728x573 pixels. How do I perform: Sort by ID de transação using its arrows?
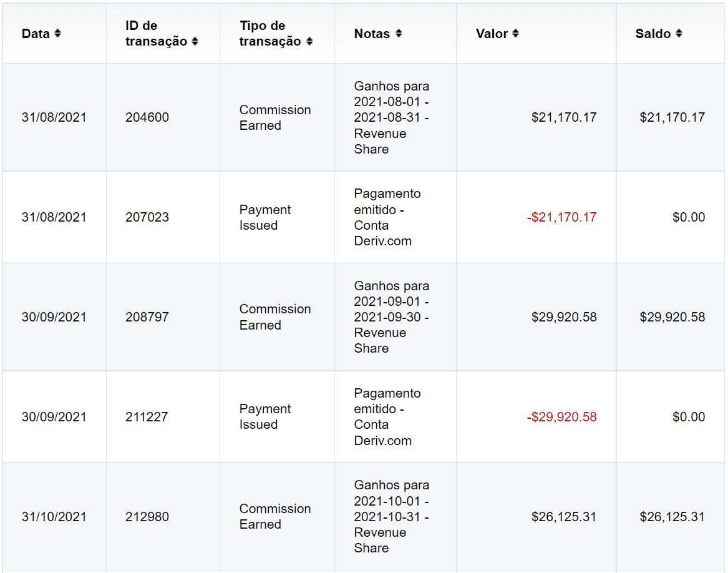tap(195, 42)
